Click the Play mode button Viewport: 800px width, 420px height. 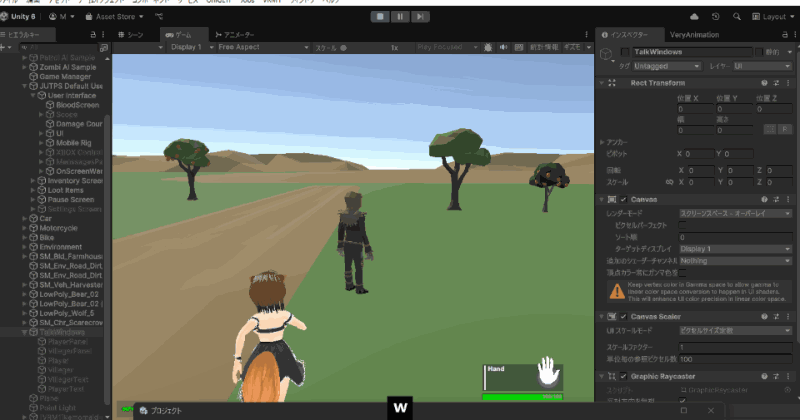point(380,17)
